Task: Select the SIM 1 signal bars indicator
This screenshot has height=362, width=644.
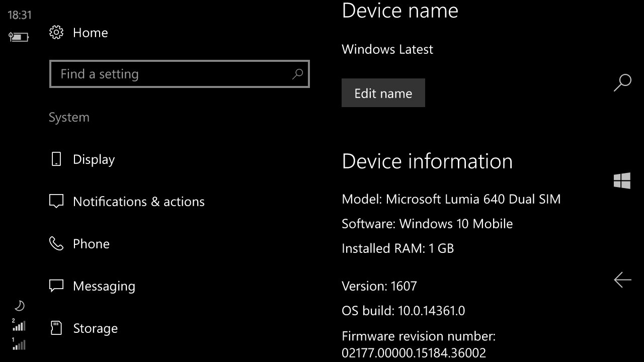Action: 19,345
